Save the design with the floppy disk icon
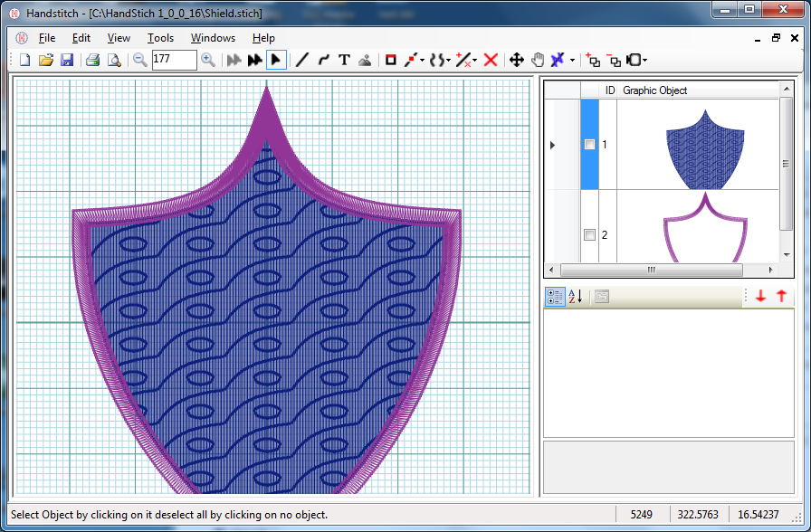This screenshot has height=532, width=811. coord(67,60)
